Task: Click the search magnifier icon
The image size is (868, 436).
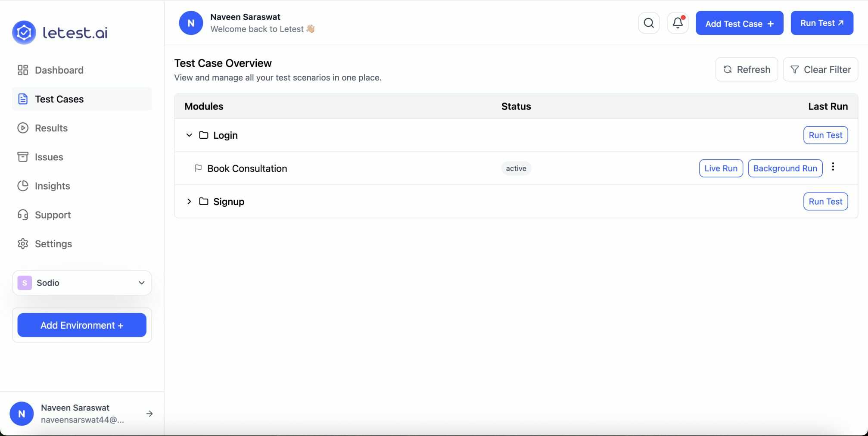Action: tap(648, 23)
